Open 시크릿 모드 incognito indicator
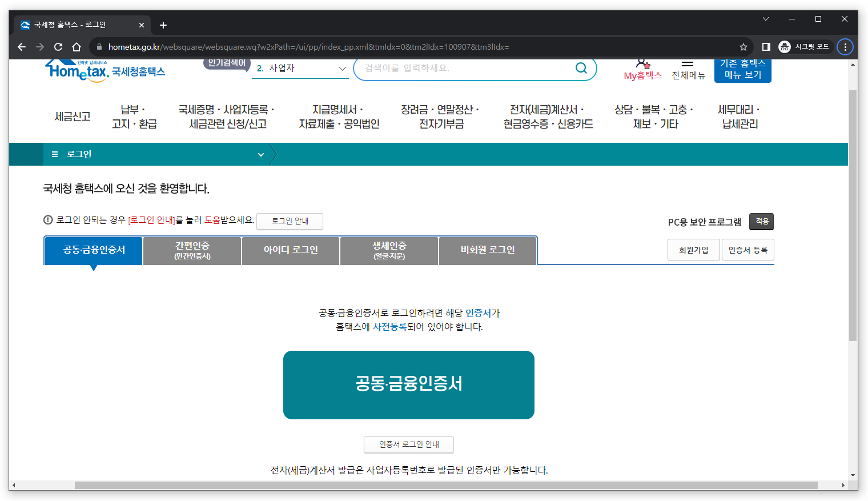Viewport: 868px width, 501px height. [x=804, y=47]
